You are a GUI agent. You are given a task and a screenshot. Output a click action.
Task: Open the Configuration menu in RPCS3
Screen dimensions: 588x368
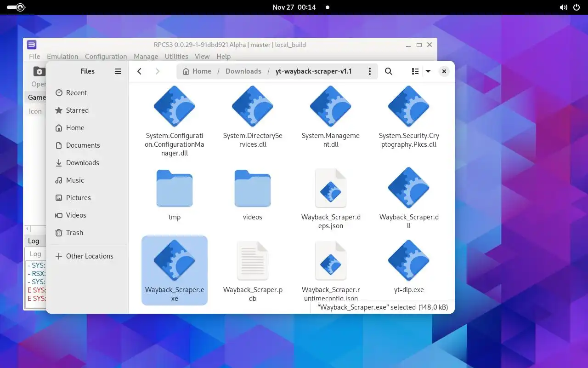(106, 57)
